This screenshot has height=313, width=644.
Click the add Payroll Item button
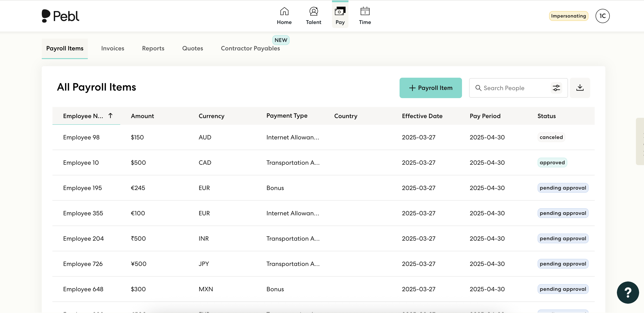pos(430,88)
